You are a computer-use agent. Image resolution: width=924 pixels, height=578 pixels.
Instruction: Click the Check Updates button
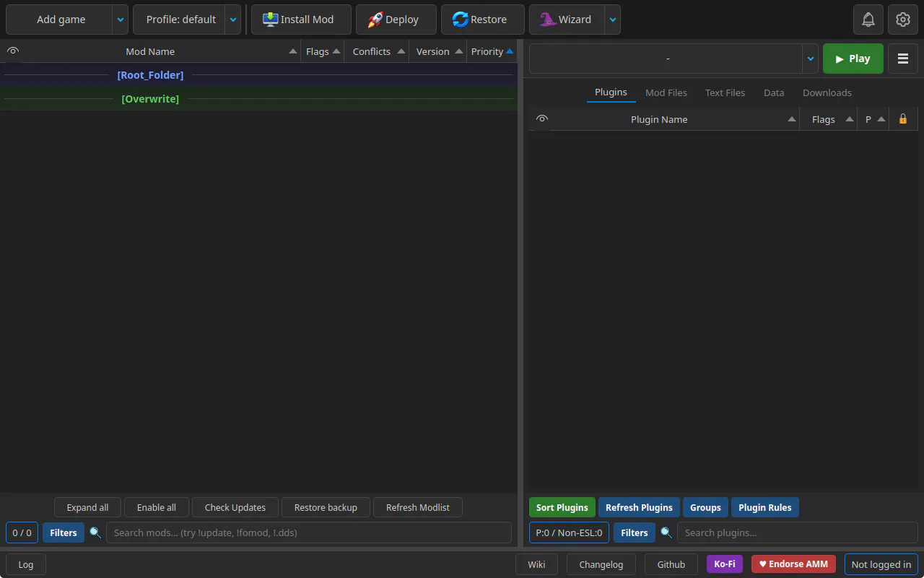click(235, 507)
